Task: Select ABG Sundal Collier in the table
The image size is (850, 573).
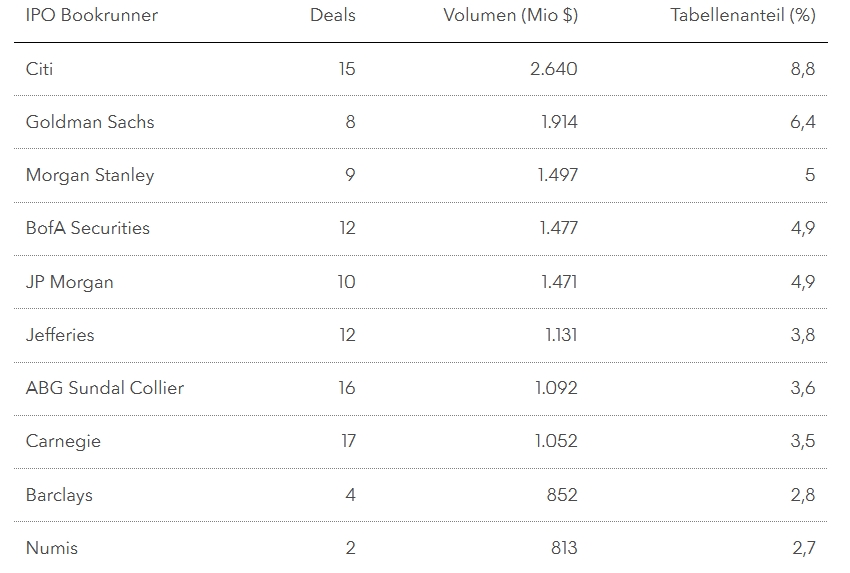Action: coord(105,388)
